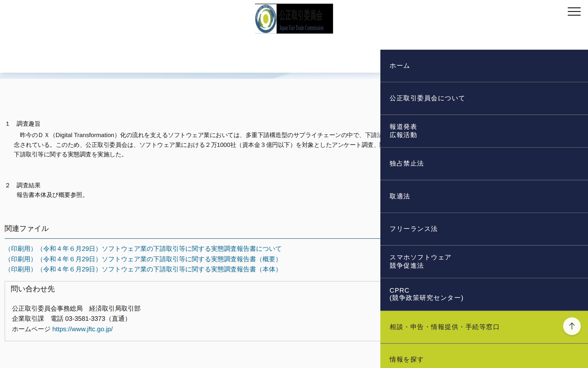Open the 独占禁止法 navigation item
The image size is (588, 368).
pos(406,164)
